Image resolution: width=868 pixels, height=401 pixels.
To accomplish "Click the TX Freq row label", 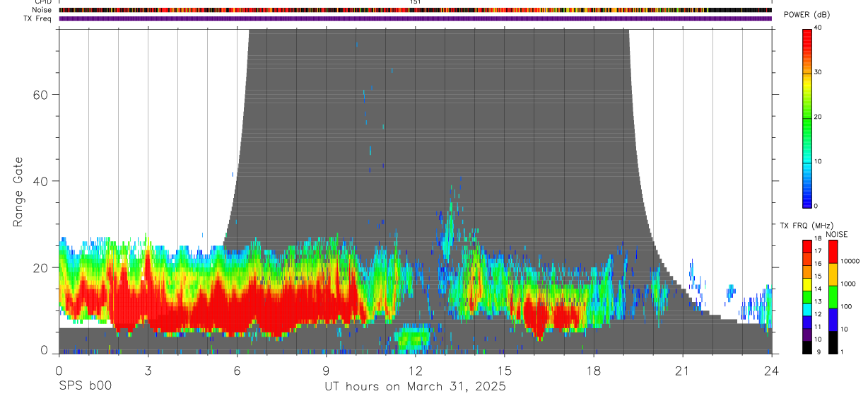I will pyautogui.click(x=38, y=18).
